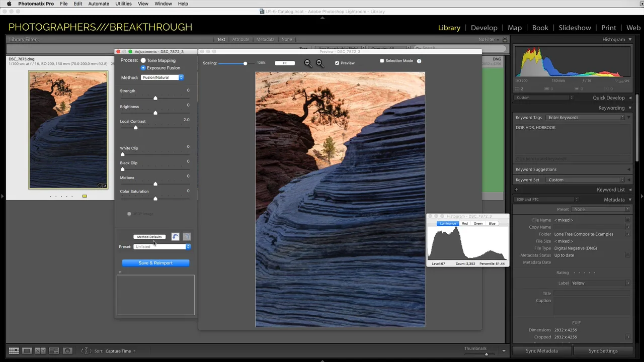Switch to the Map module
644x362 pixels.
pyautogui.click(x=515, y=28)
